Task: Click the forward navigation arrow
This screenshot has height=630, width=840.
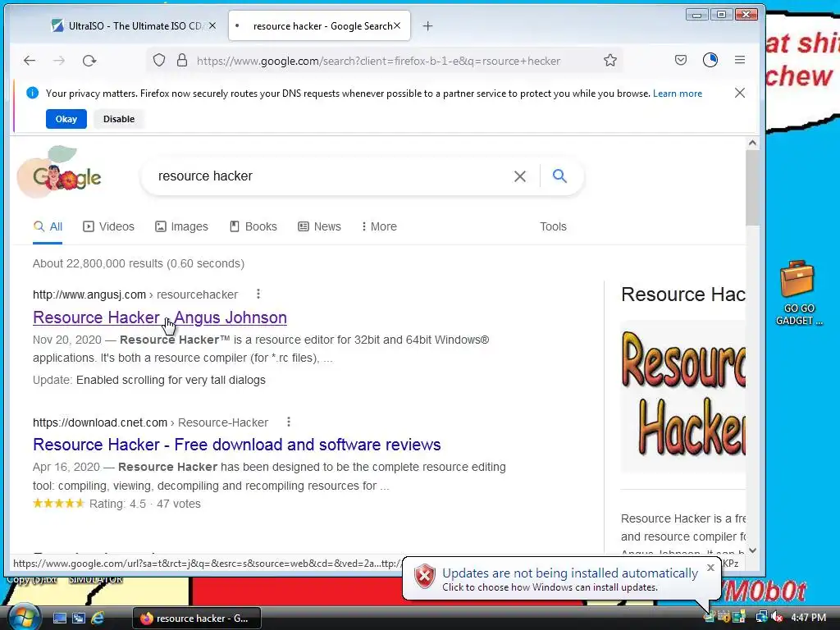Action: 59,61
